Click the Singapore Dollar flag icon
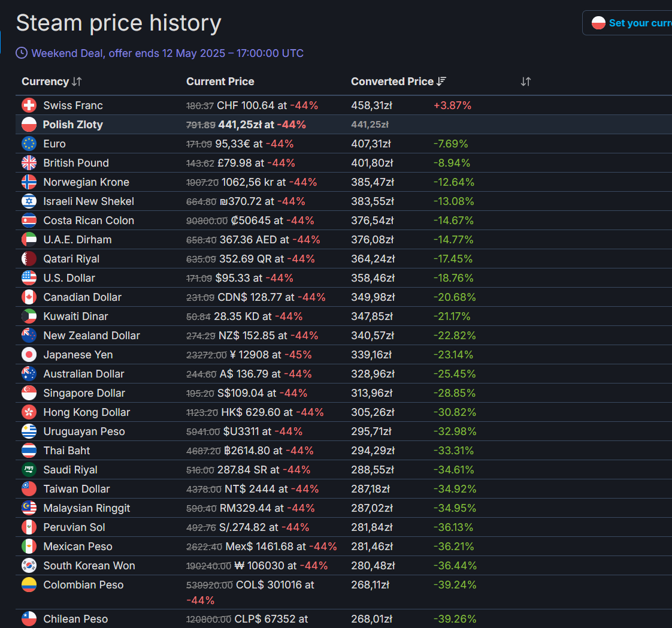The image size is (672, 628). (29, 393)
